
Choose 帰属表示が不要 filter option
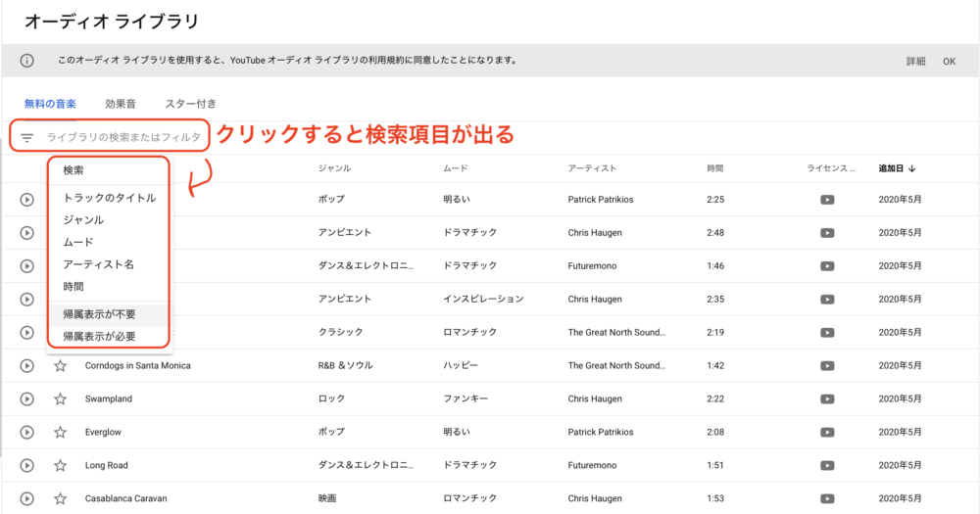tap(99, 314)
